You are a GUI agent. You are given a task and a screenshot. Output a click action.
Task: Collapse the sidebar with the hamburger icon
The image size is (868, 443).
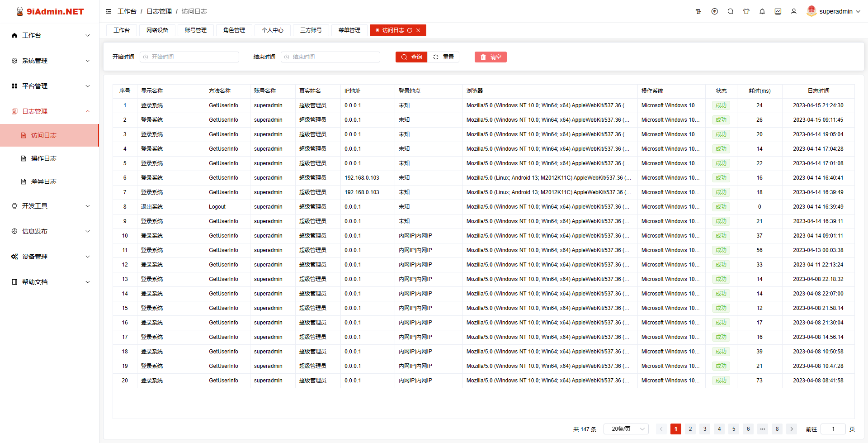pyautogui.click(x=108, y=11)
